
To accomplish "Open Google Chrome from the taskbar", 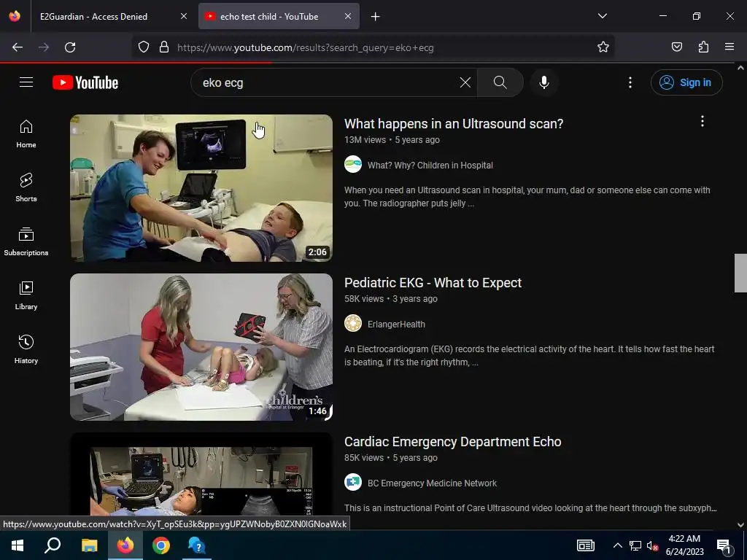I will click(x=161, y=545).
